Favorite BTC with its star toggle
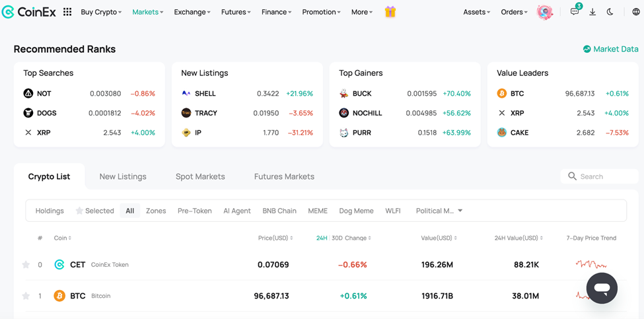This screenshot has height=319, width=644. [26, 296]
